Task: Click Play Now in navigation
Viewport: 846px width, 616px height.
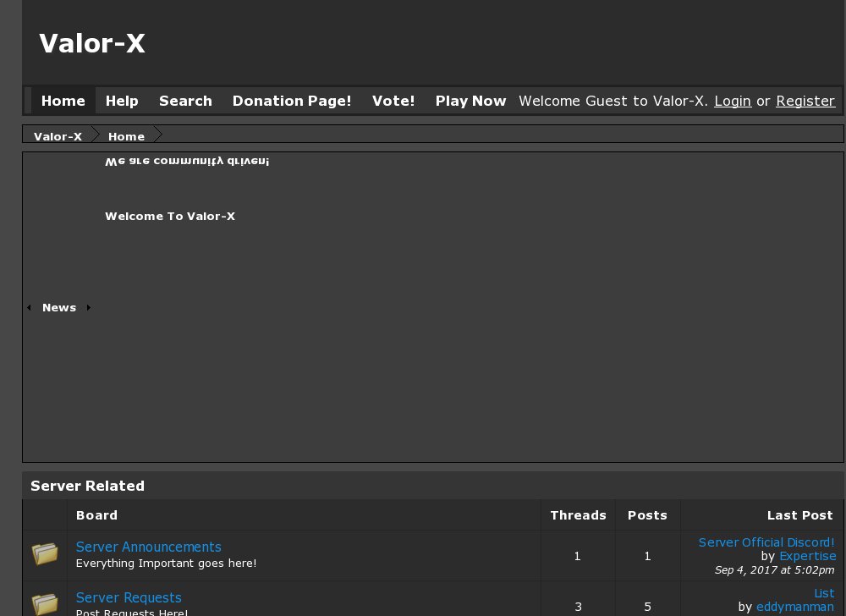Action: click(470, 101)
